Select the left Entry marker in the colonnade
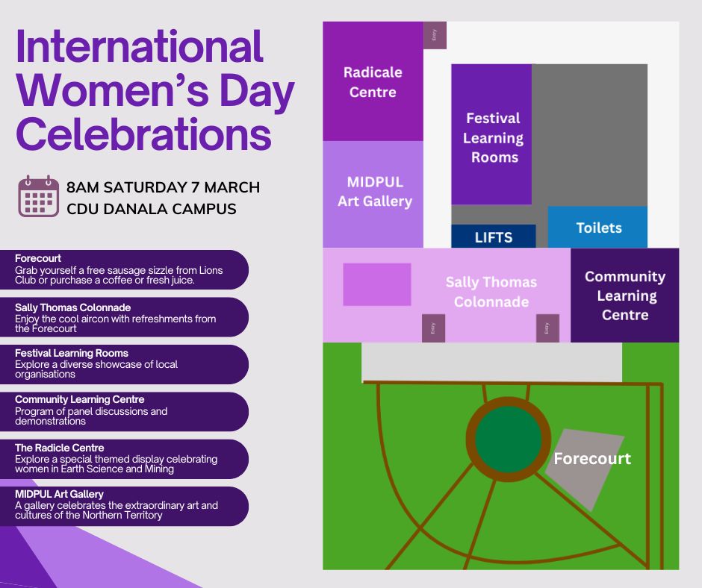This screenshot has width=702, height=588. 433,328
